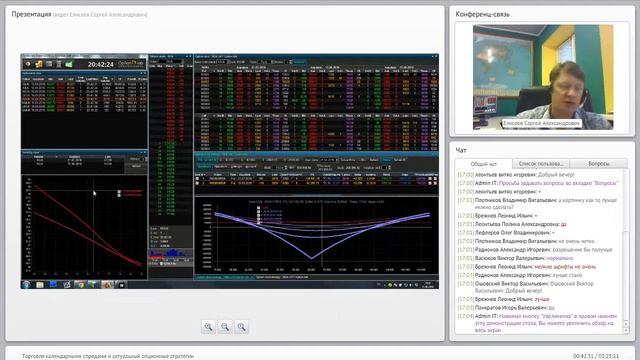Toggle first legend checkbox in profit chart

[258, 208]
